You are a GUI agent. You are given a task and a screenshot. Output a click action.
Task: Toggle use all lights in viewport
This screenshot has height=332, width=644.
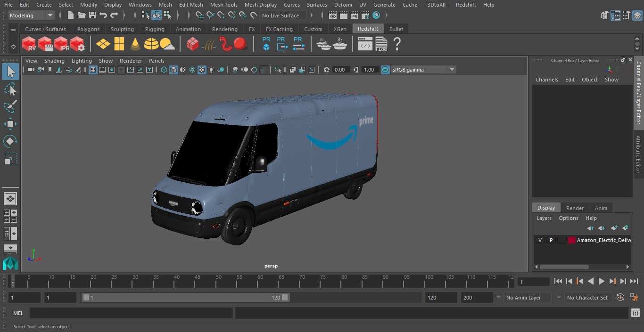pyautogui.click(x=211, y=70)
